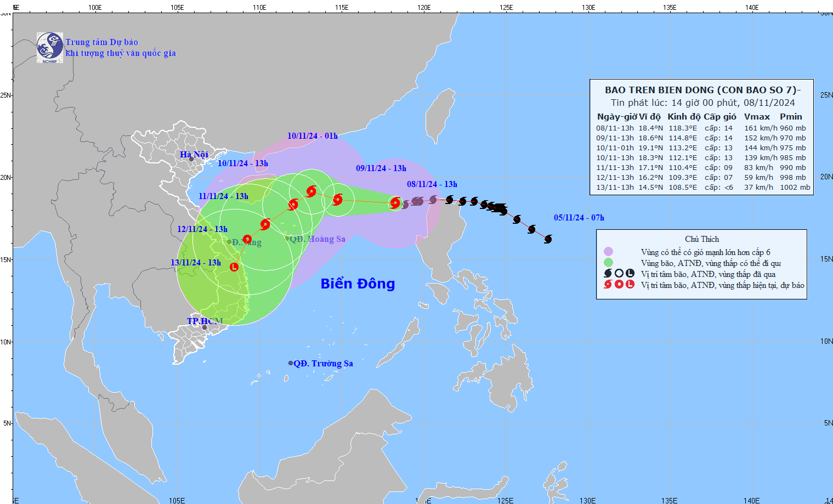
Task: Click the TP.HCM label on the map
Action: pos(206,320)
